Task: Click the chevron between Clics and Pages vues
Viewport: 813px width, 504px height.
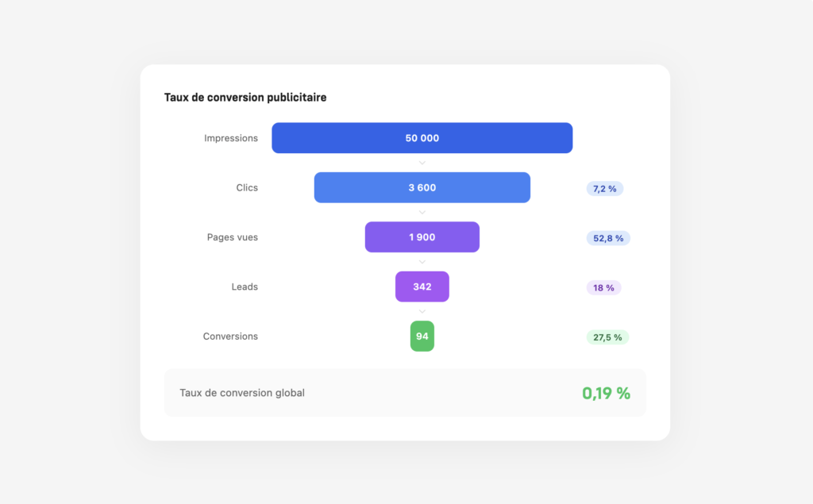Action: coord(422,213)
